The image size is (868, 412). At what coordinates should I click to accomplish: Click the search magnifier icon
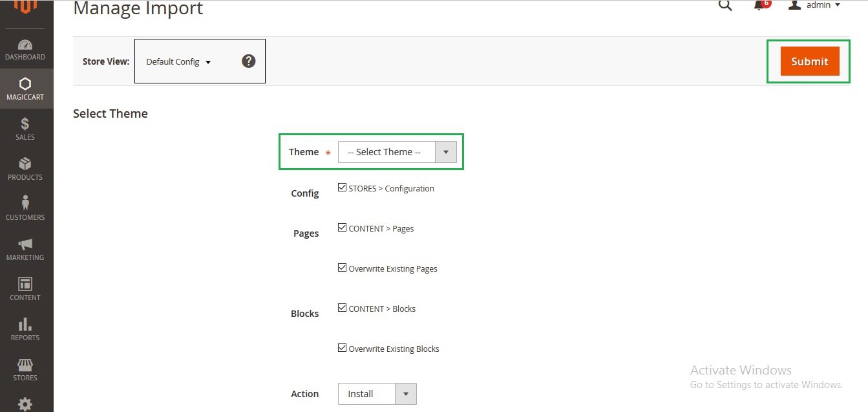(x=725, y=6)
